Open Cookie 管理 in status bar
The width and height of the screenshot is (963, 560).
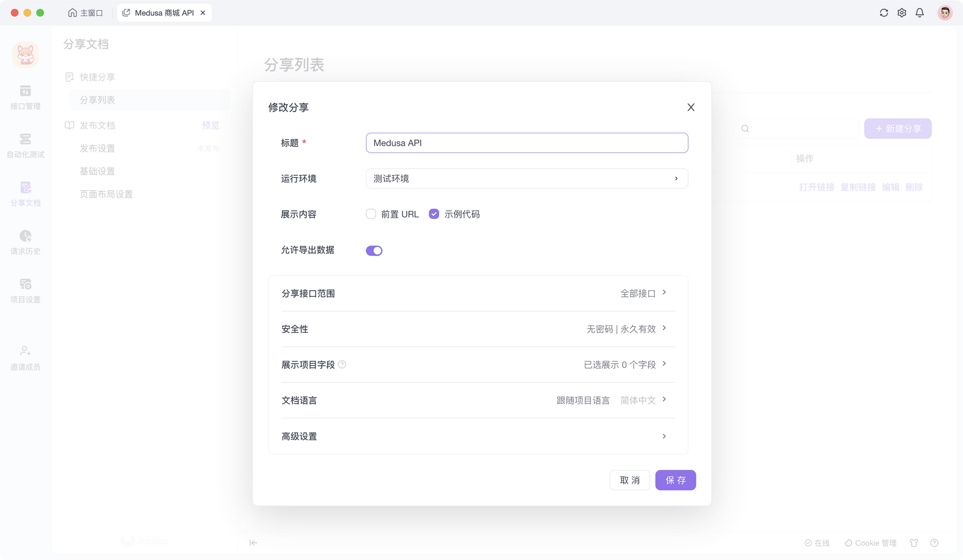point(871,543)
